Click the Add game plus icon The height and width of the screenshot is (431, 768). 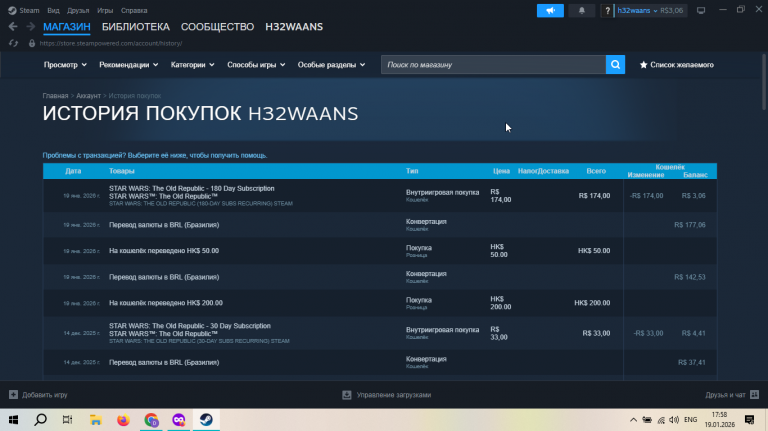pos(13,394)
